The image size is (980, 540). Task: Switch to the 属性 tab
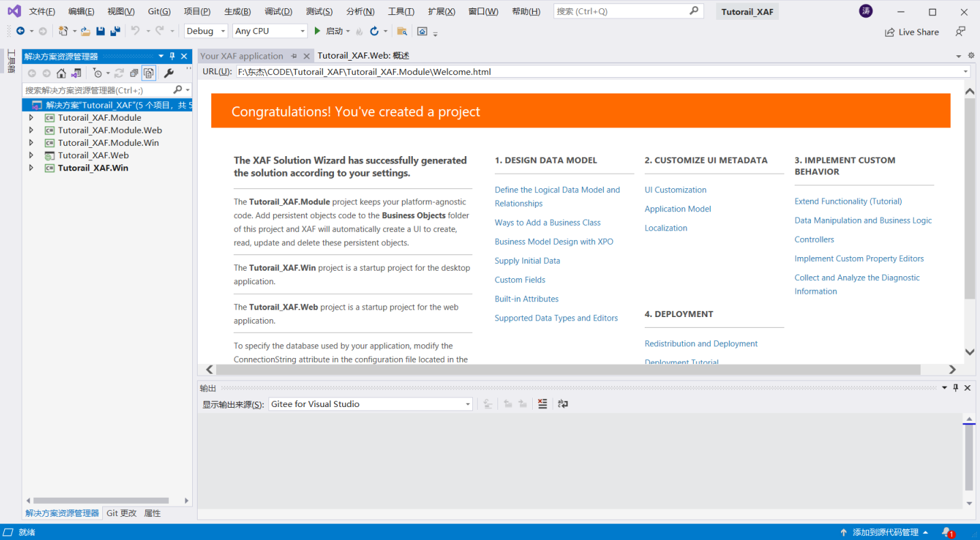(x=153, y=513)
